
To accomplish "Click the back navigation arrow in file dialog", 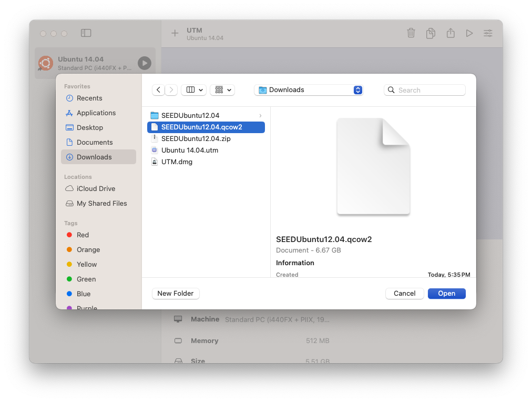I will point(158,90).
